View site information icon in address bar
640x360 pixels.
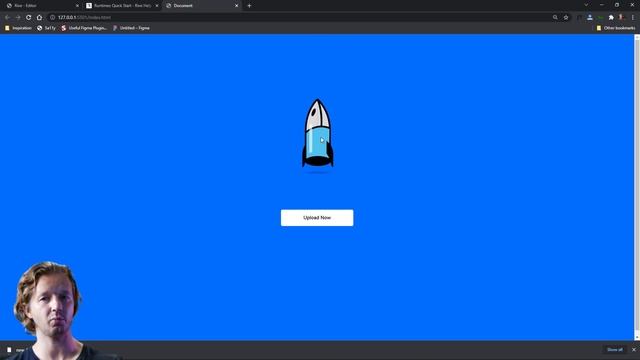pos(53,18)
